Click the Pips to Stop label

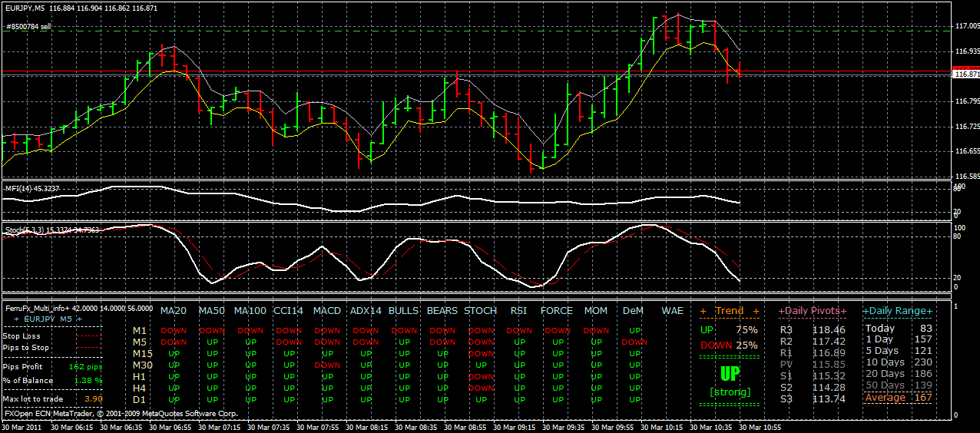[26, 348]
